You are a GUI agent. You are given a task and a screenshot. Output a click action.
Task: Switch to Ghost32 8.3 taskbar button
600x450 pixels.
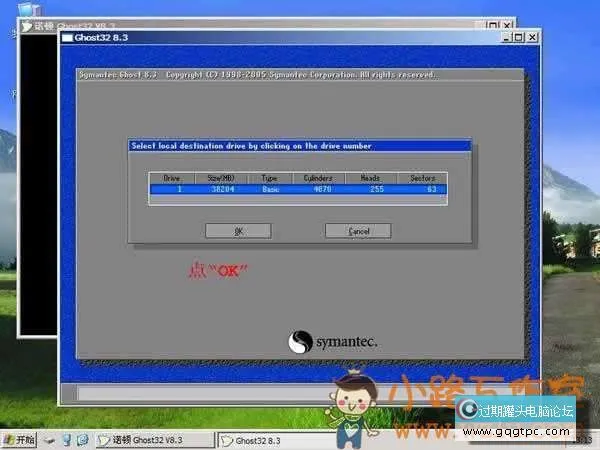(276, 440)
